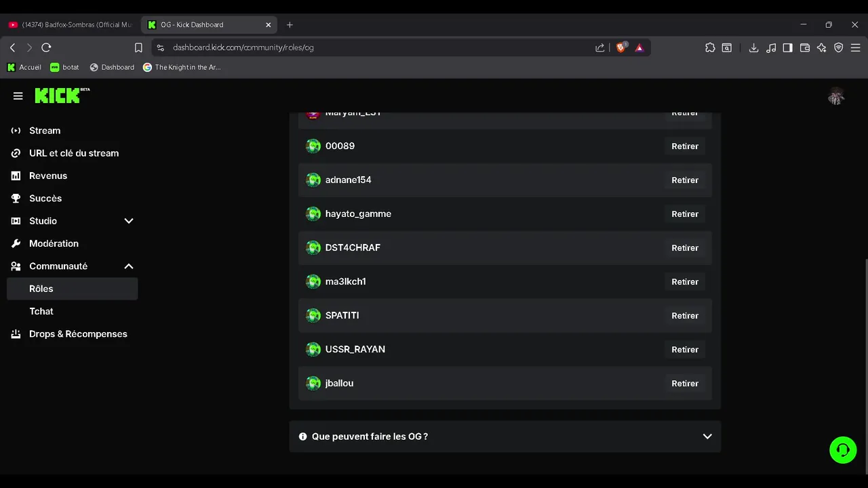Click the green support headset chat bubble
This screenshot has height=488, width=868.
[x=843, y=450]
